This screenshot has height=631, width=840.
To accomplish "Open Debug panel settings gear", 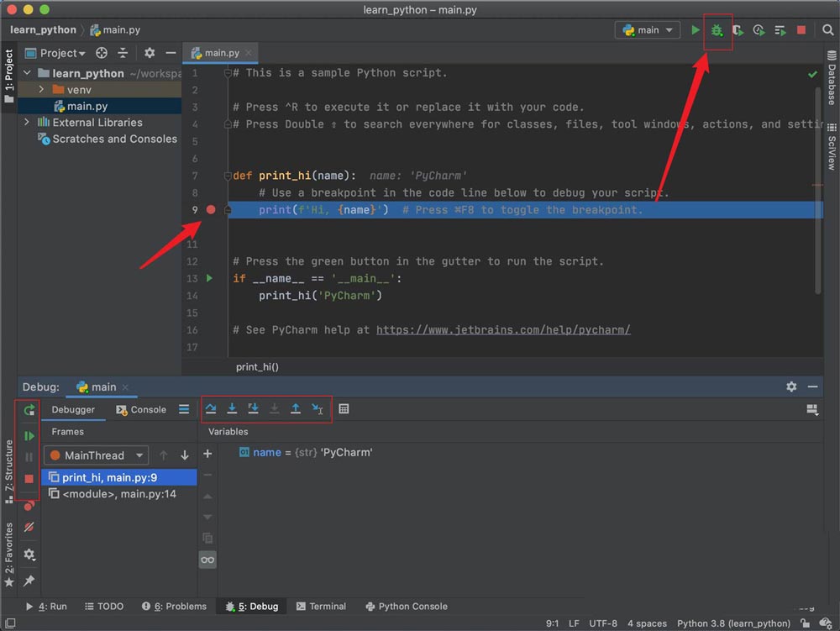I will click(791, 386).
